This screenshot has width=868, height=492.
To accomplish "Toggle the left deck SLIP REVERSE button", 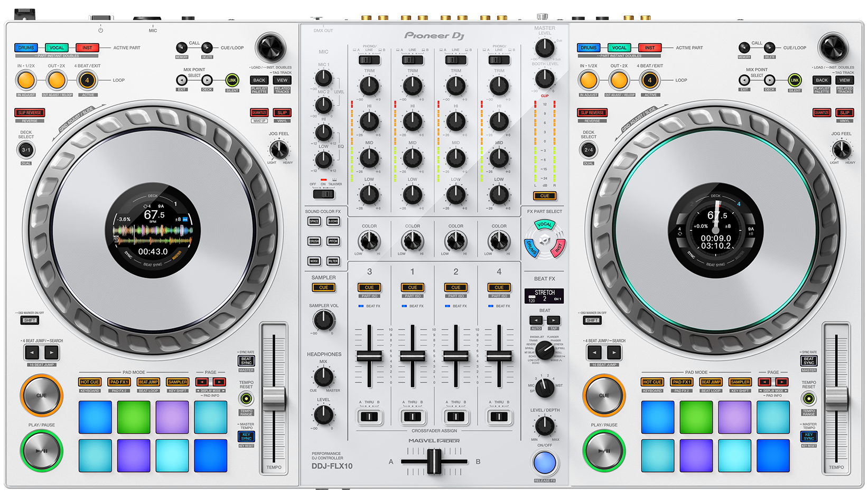I will click(30, 112).
